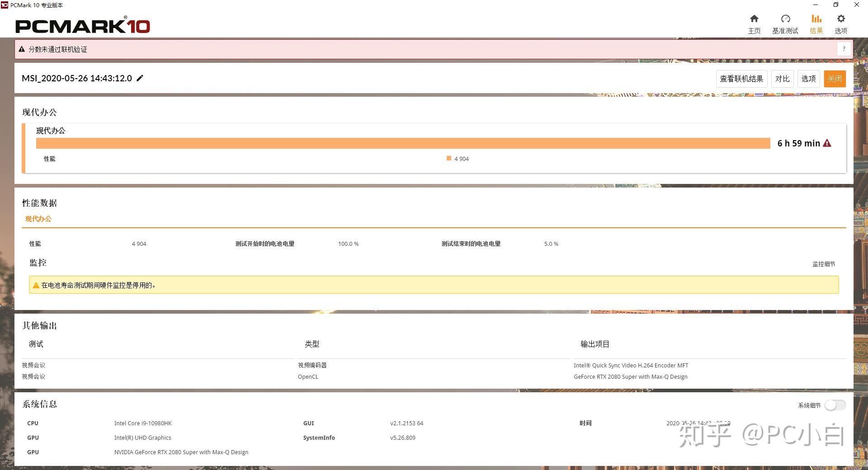Toggle the 系统细节 switch
Viewport: 868px width, 470px height.
click(835, 405)
